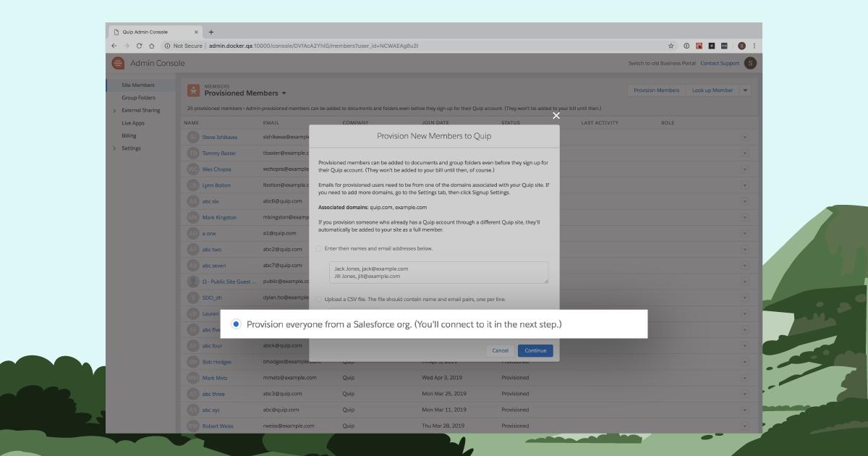
Task: Expand the Settings chevron in sidebar
Action: coord(114,148)
